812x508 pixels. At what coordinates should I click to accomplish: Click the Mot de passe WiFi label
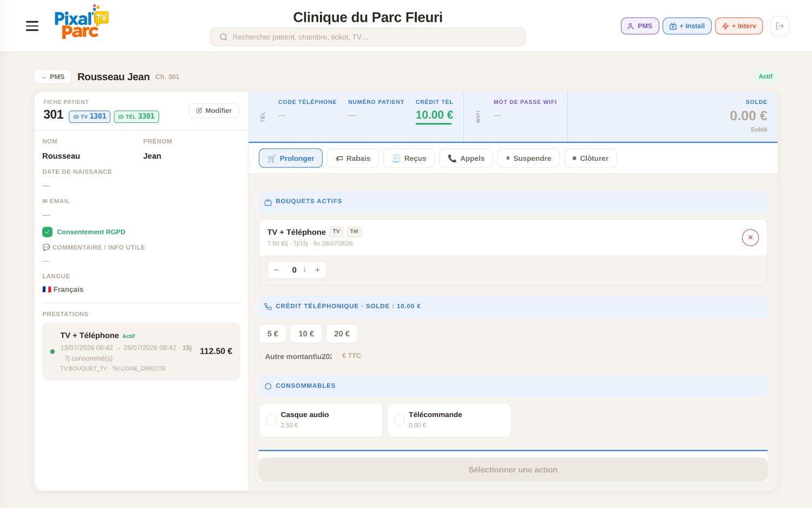point(525,102)
